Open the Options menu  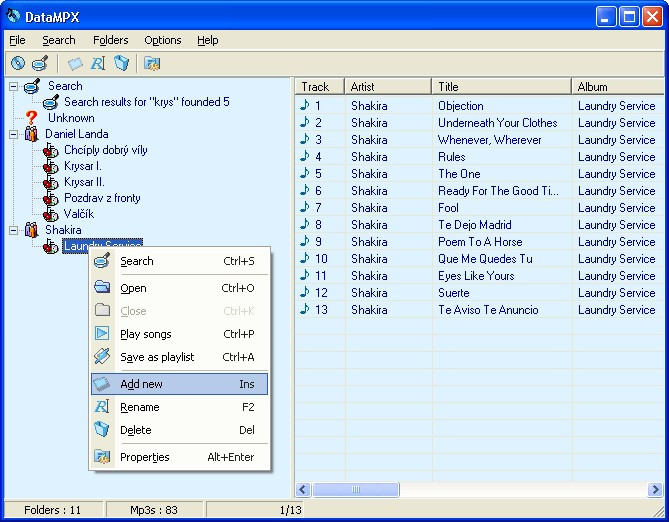click(x=163, y=40)
